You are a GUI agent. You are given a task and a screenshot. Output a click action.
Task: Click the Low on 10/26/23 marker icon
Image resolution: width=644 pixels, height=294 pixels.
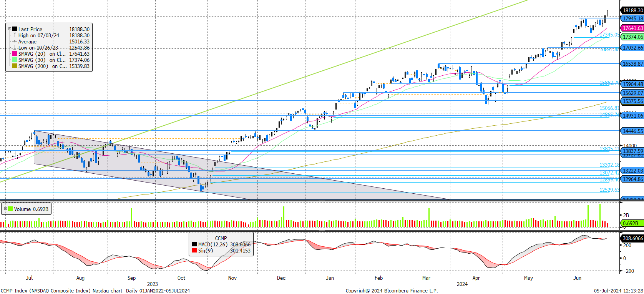(15, 48)
